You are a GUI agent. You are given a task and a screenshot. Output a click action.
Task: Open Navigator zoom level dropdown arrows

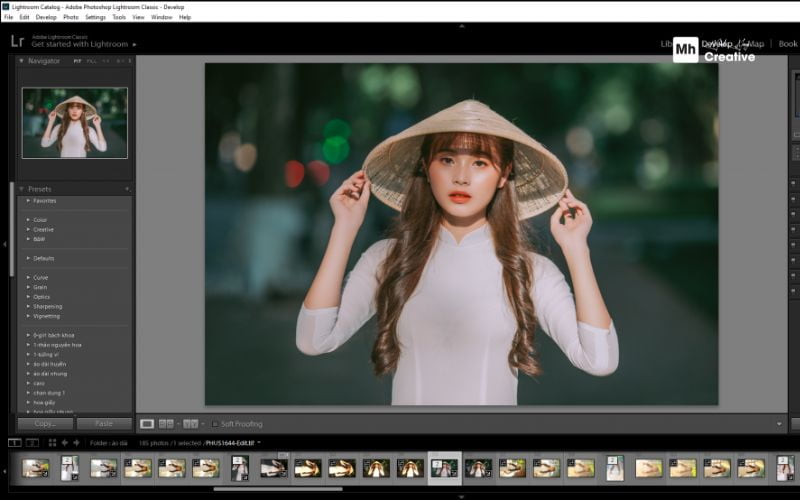(x=130, y=61)
